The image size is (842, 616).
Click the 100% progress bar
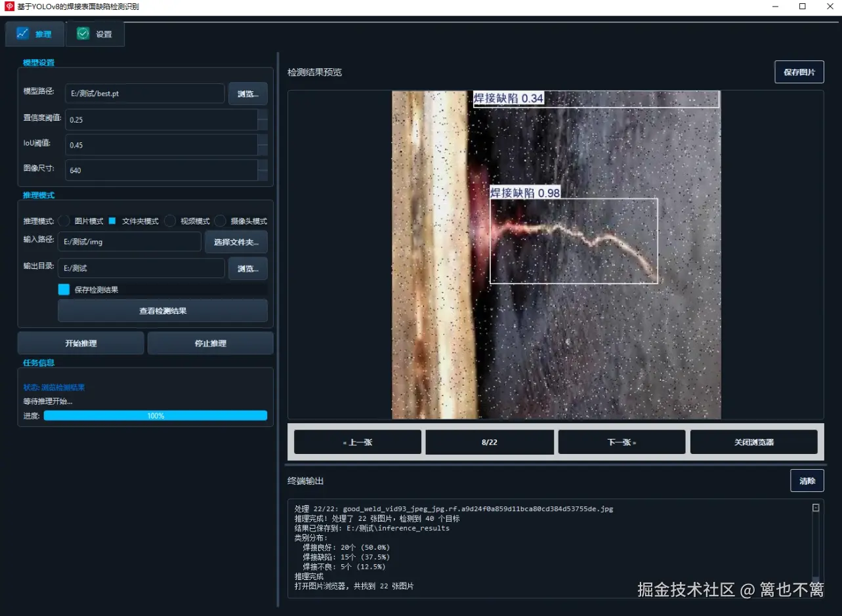(156, 415)
